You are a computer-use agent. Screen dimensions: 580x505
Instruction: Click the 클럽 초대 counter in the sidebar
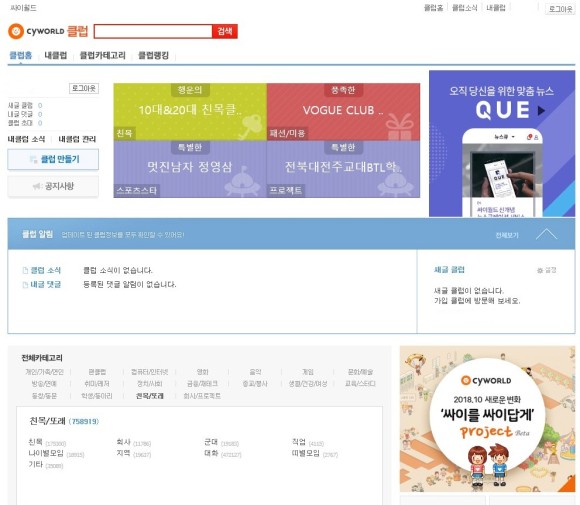[25, 123]
